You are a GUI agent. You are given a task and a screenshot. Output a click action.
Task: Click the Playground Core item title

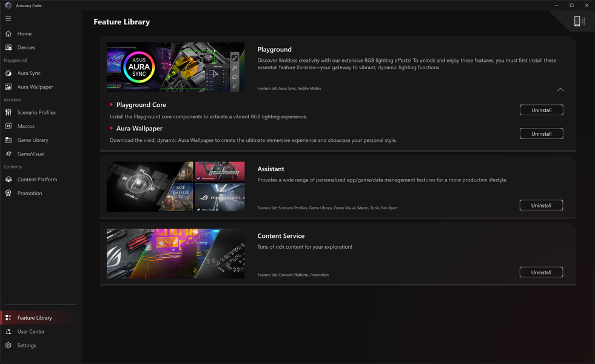141,105
